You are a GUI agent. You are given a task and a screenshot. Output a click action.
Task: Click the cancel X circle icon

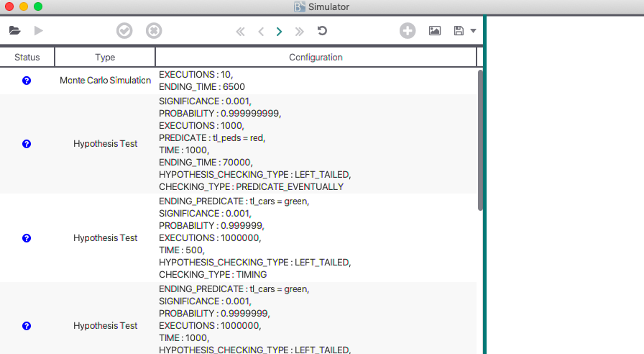click(x=154, y=31)
